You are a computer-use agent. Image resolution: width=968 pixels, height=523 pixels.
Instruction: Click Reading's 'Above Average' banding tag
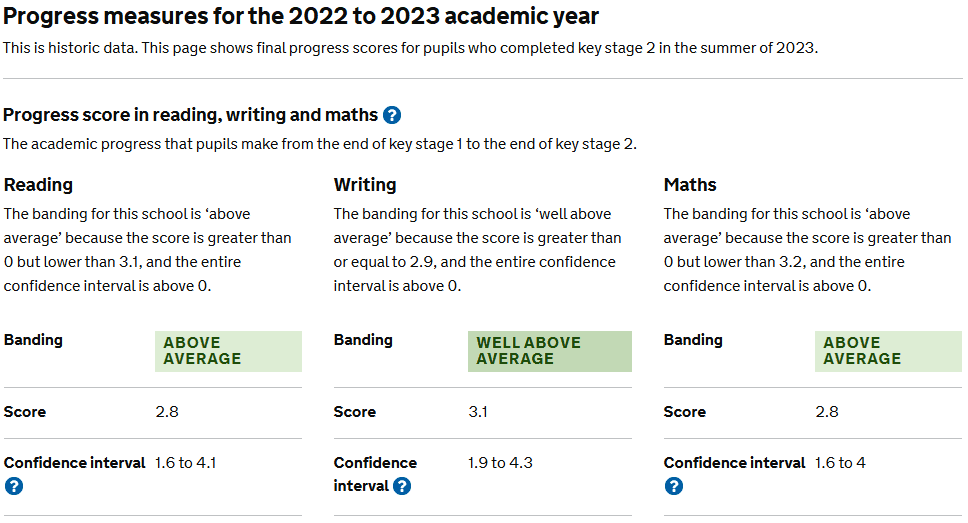tap(228, 351)
